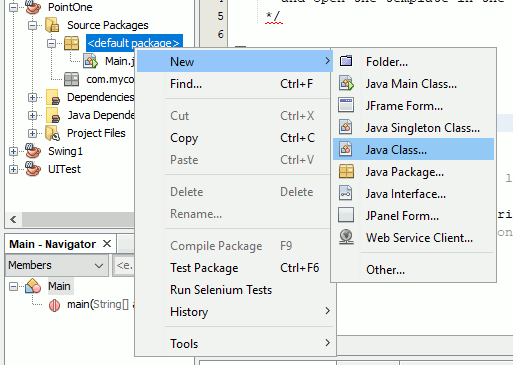Image resolution: width=513 pixels, height=365 pixels.
Task: Collapse the Main node in Navigator
Action: pos(13,286)
